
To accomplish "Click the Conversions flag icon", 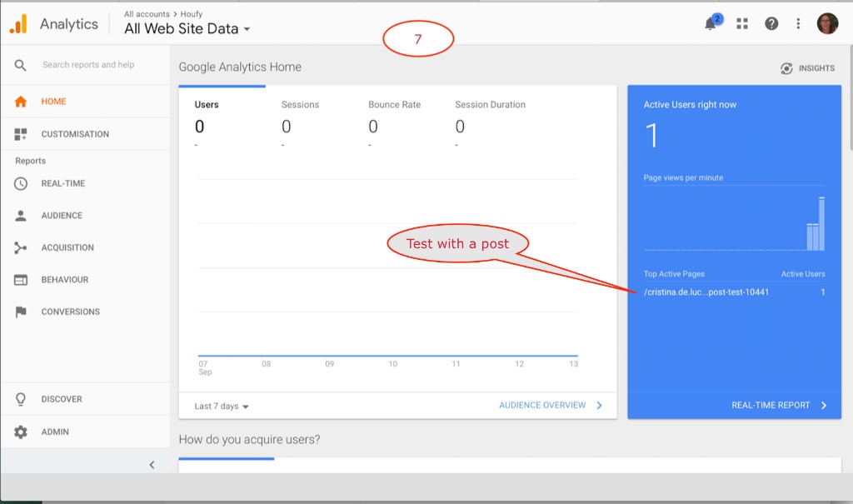I will point(21,312).
